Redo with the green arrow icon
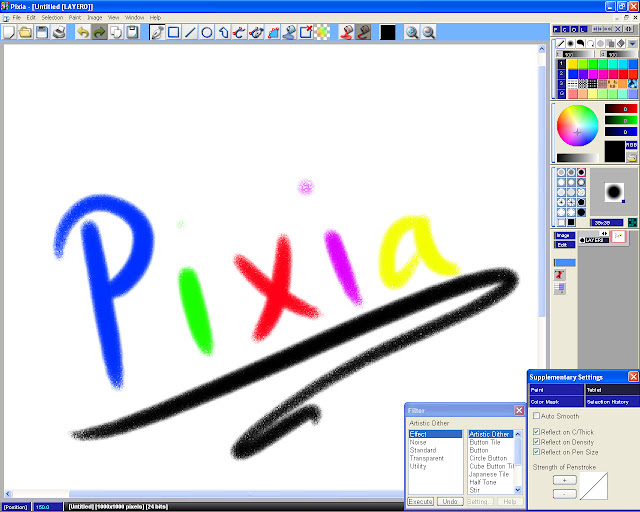 [x=99, y=32]
